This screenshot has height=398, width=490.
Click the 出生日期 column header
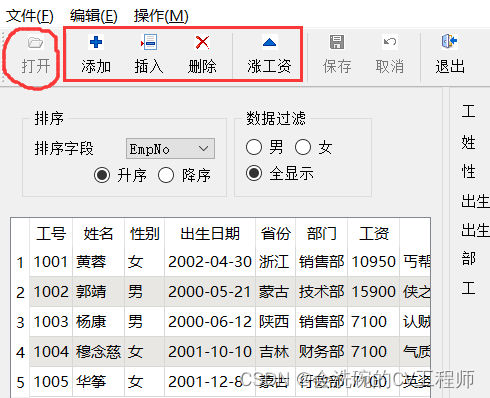click(210, 233)
